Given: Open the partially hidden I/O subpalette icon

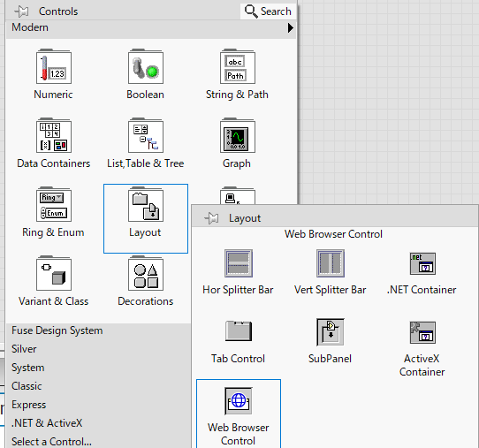Looking at the screenshot, I should click(x=238, y=195).
